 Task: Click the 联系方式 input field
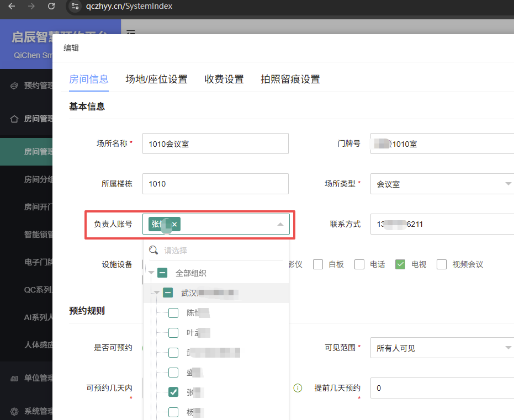442,224
